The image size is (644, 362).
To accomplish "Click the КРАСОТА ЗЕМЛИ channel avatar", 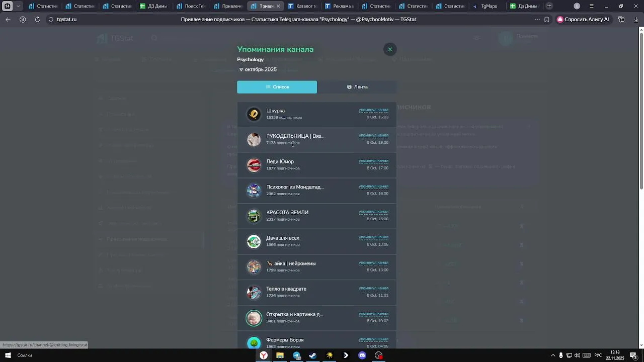I will pos(254,216).
